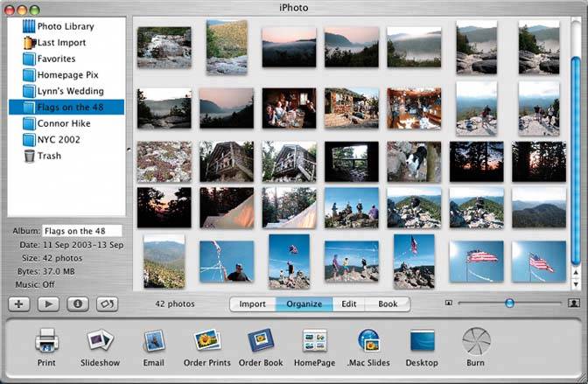Open the Order Book tool
Image resolution: width=588 pixels, height=384 pixels.
(260, 341)
